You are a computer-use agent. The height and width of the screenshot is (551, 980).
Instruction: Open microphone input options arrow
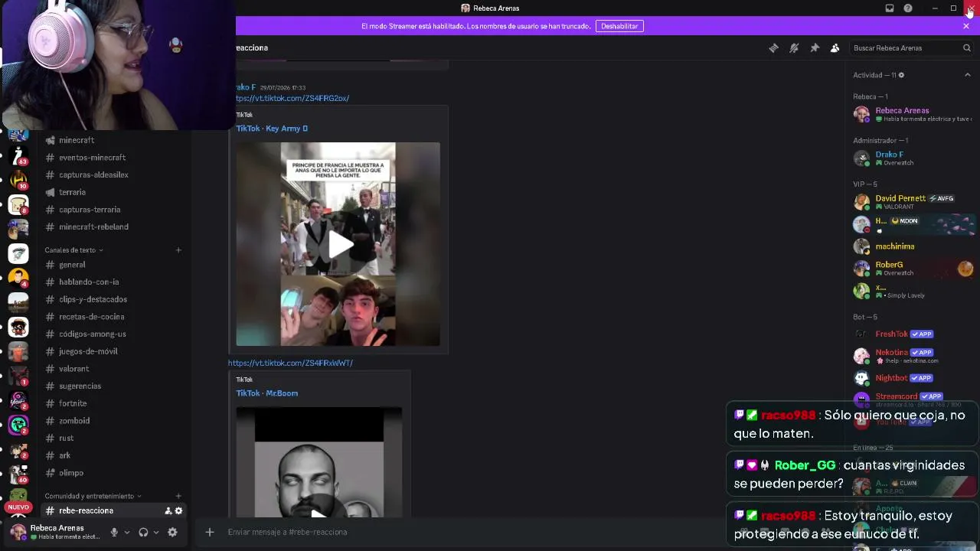(127, 532)
